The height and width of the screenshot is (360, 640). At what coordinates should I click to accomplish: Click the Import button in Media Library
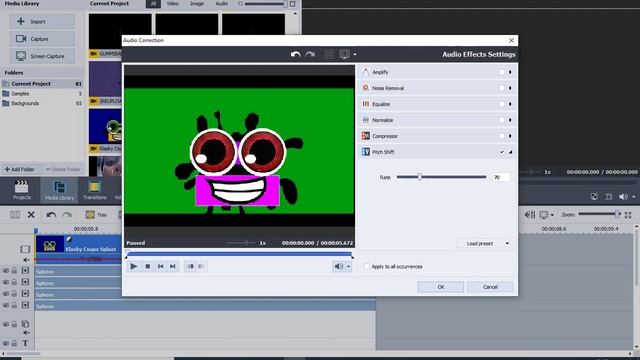pos(42,22)
